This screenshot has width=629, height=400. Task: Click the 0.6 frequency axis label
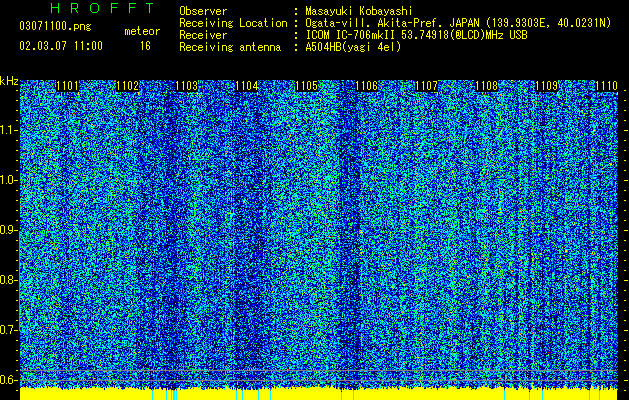click(8, 380)
